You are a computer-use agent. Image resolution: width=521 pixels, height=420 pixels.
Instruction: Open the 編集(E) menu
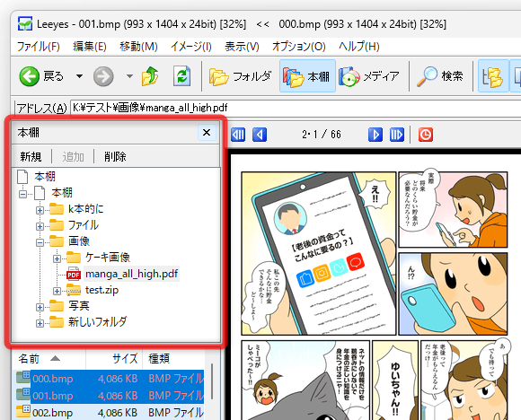pos(90,46)
